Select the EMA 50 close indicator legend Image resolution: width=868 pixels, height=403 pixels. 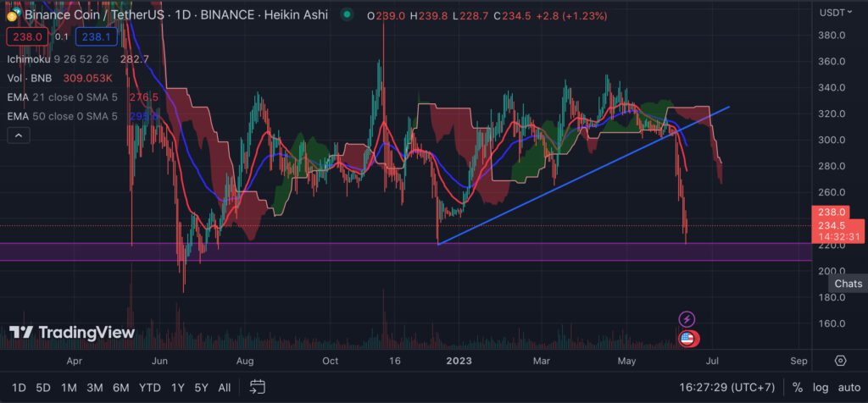(63, 117)
